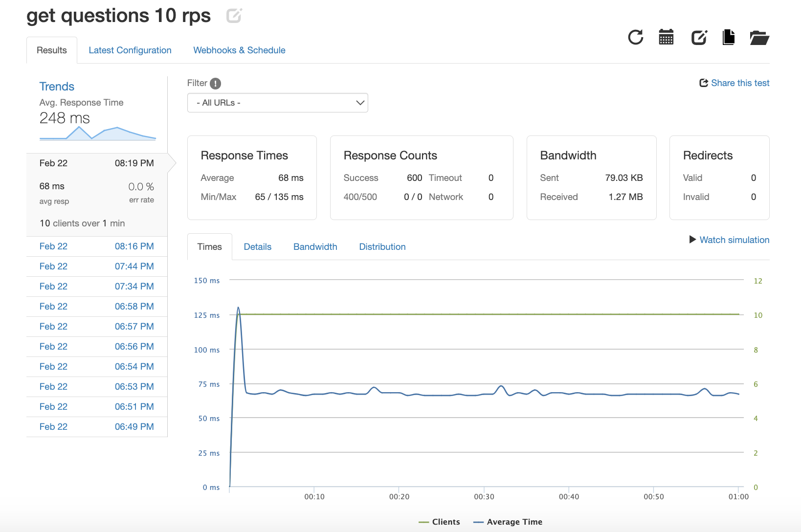Click the Watch simulation play triangle
The width and height of the screenshot is (801, 532).
[692, 240]
